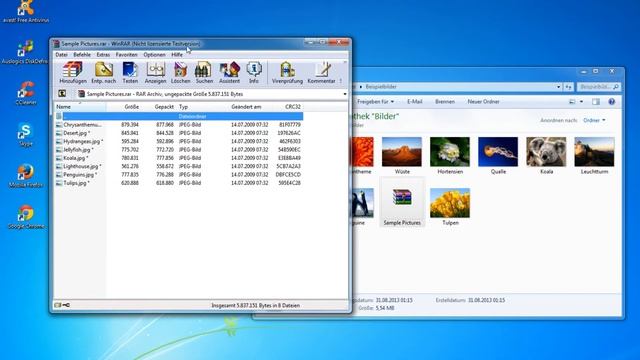Select Hydrangeas.jpg in the archive list
640x360 pixels.
click(x=179, y=141)
